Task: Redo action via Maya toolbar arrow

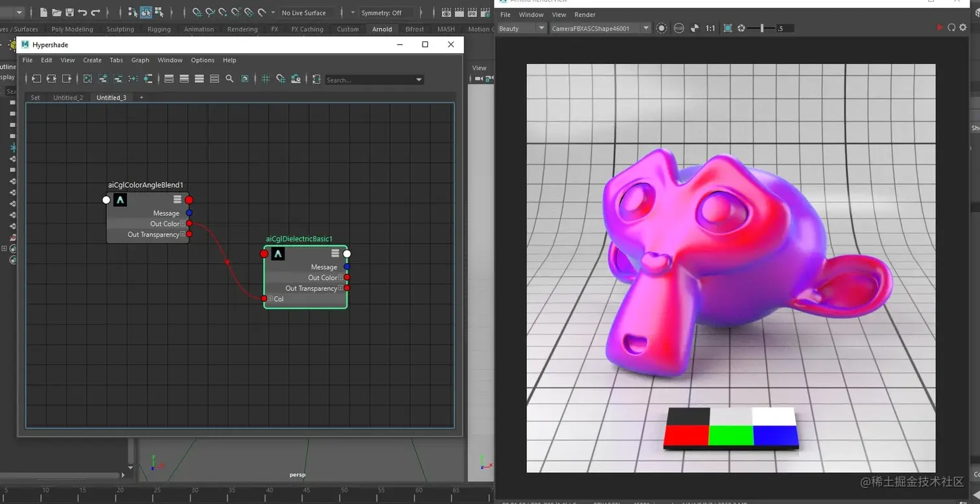Action: coord(95,12)
